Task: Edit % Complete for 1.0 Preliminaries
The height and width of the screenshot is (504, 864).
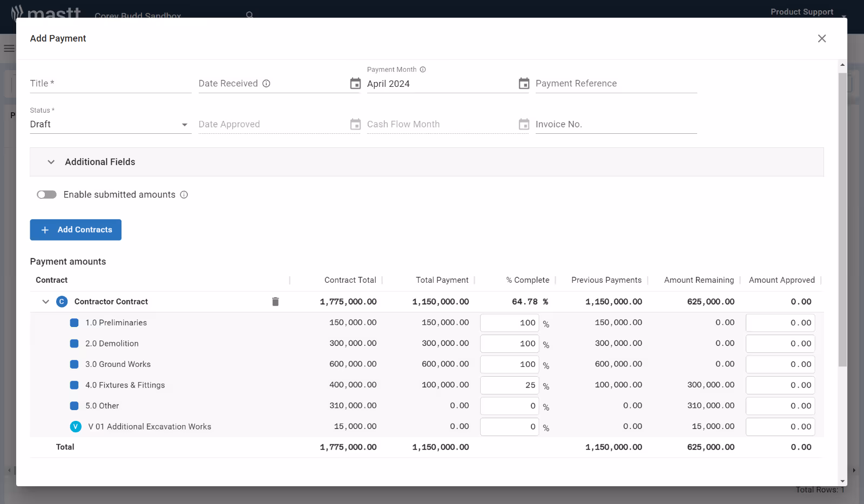Action: pyautogui.click(x=509, y=323)
